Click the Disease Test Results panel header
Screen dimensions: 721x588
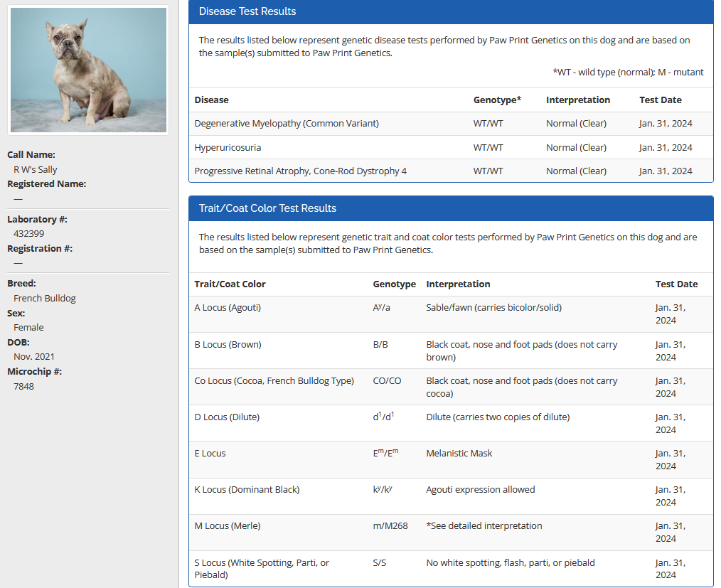point(247,11)
